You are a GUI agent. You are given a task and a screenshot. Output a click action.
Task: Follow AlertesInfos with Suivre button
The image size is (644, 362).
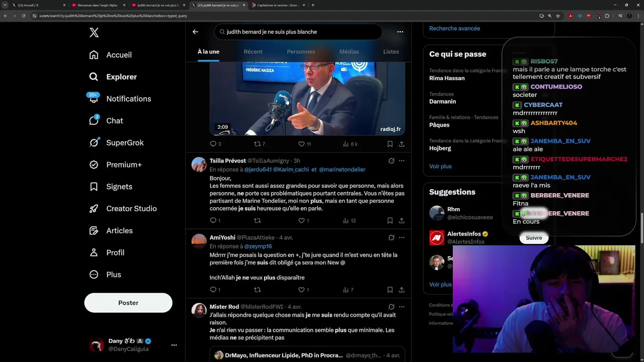click(x=534, y=238)
